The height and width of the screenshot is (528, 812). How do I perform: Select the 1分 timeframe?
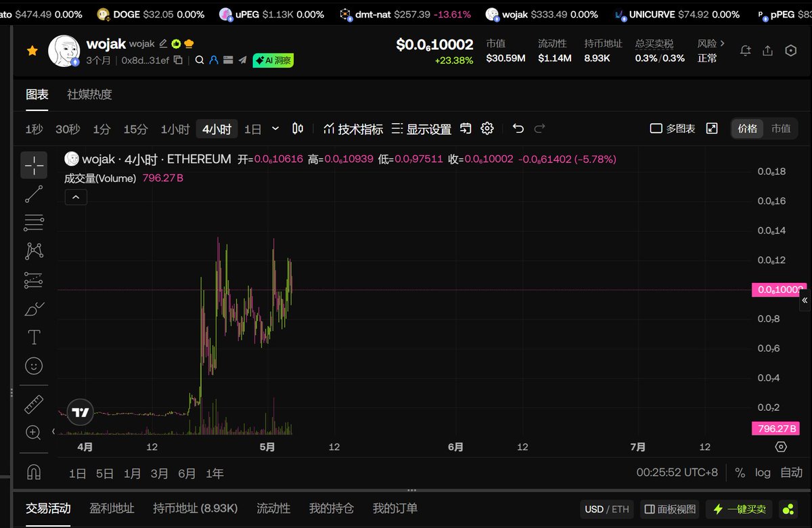101,129
